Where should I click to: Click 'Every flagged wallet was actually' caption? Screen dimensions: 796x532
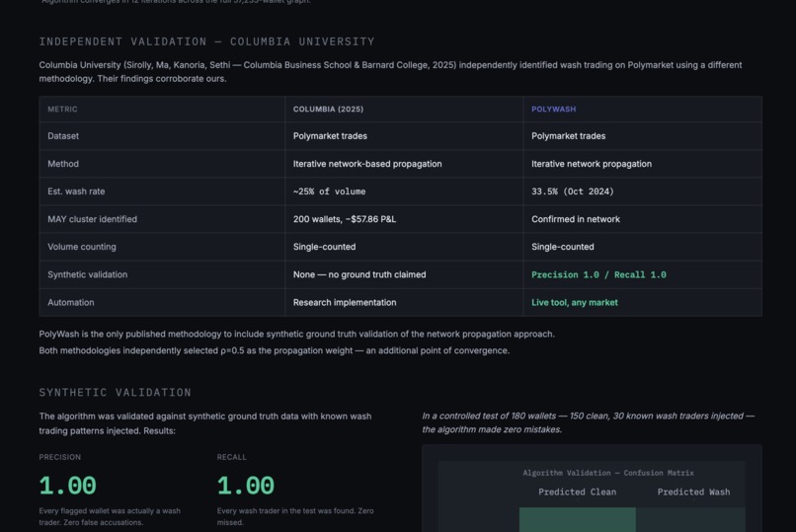110,516
